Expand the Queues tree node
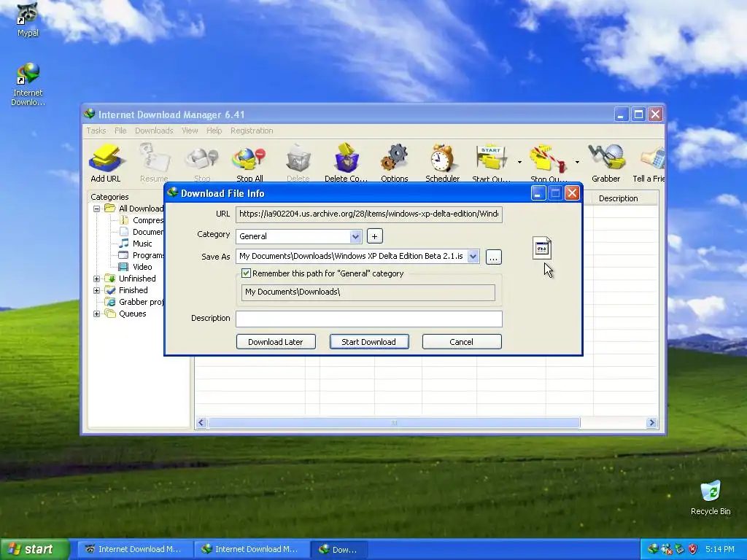The width and height of the screenshot is (747, 560). click(97, 314)
